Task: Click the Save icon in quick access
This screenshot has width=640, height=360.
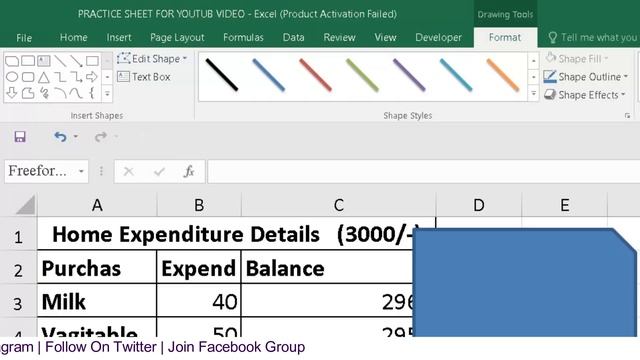Action: tap(20, 136)
